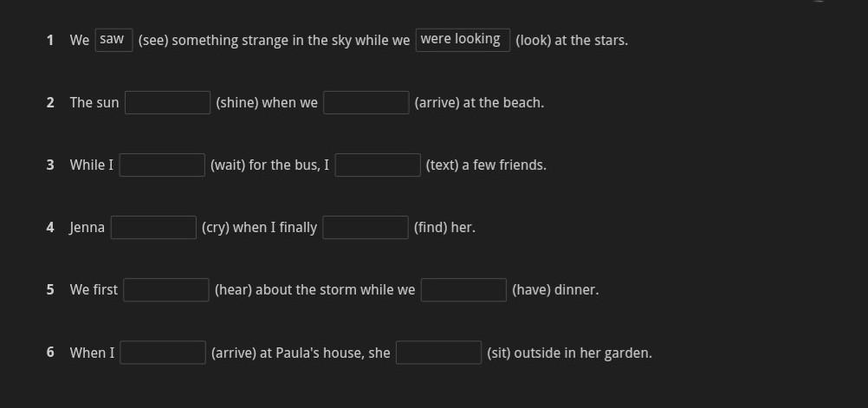Select the blank before '(arrive) at the beach'

coord(366,102)
